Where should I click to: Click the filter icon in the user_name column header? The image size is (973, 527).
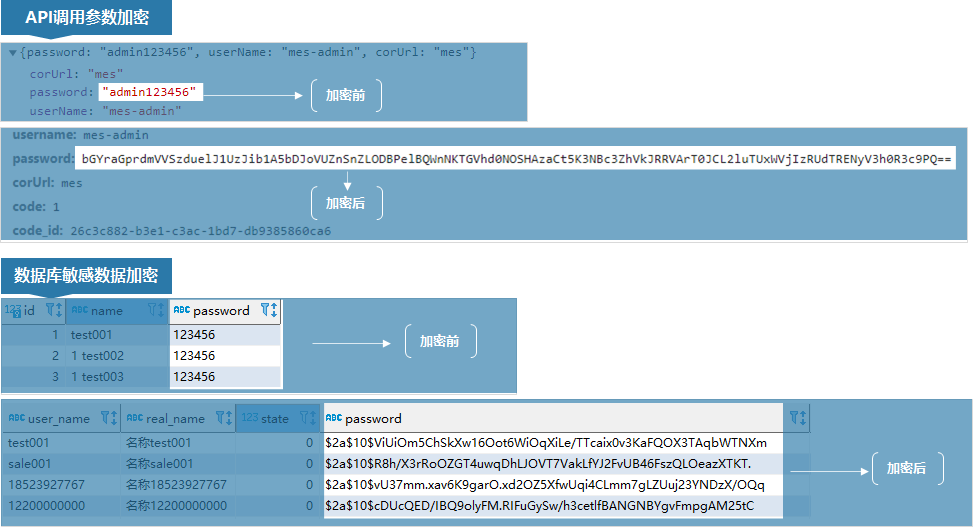(109, 419)
